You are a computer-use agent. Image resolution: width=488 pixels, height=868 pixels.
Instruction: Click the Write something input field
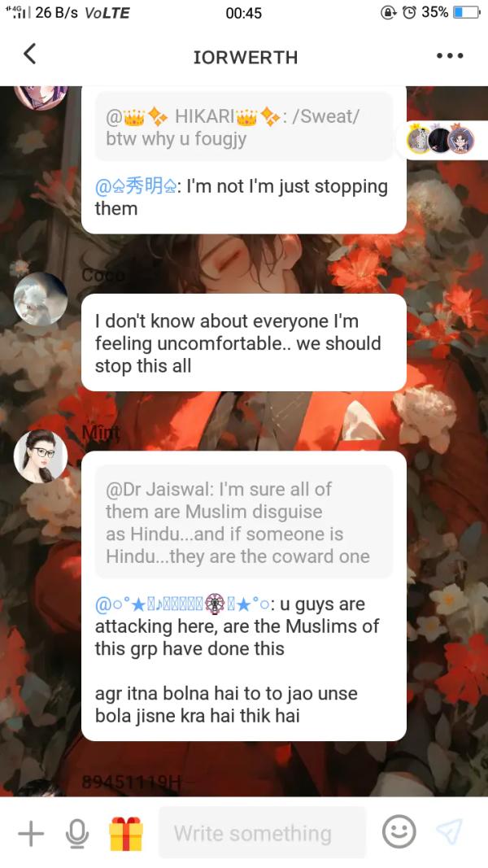coord(262,832)
